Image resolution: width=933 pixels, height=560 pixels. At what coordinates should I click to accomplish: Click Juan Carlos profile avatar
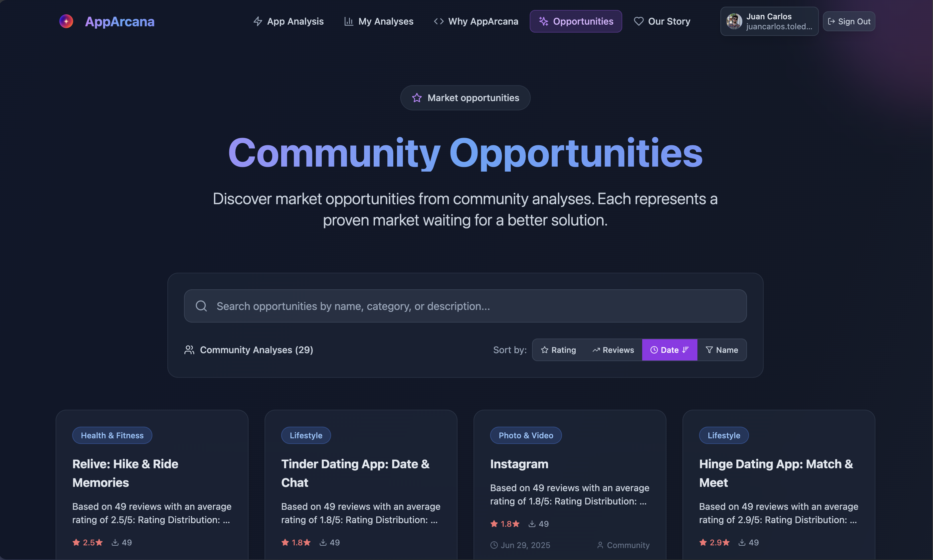tap(734, 21)
